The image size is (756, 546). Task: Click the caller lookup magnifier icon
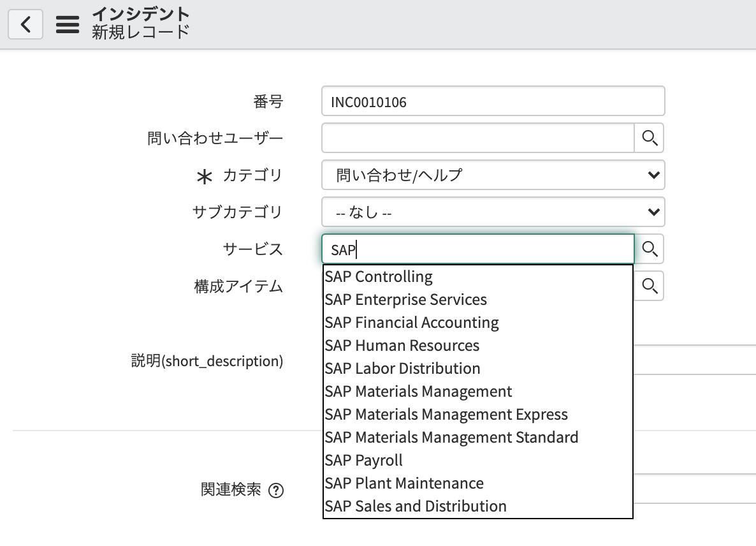650,138
